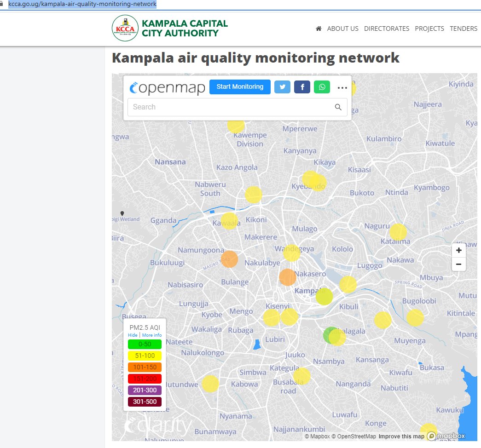The height and width of the screenshot is (448, 481).
Task: Click the Mapbox attribution link
Action: [x=317, y=437]
